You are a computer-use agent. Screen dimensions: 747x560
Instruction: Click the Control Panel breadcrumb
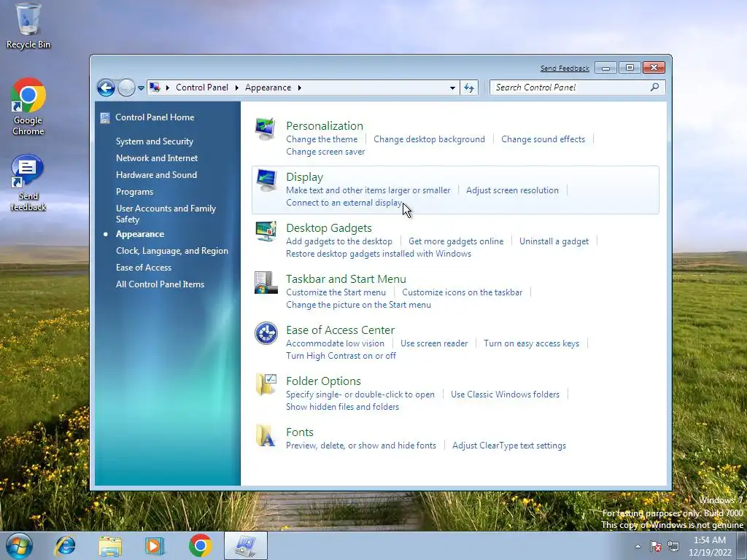click(202, 87)
